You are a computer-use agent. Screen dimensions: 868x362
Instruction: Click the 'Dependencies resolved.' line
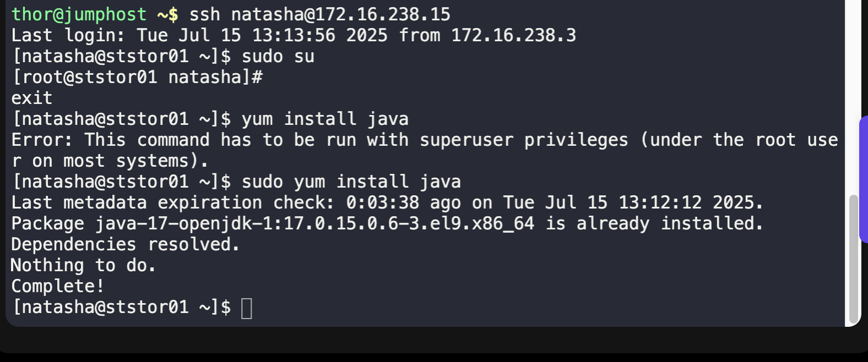pyautogui.click(x=126, y=244)
